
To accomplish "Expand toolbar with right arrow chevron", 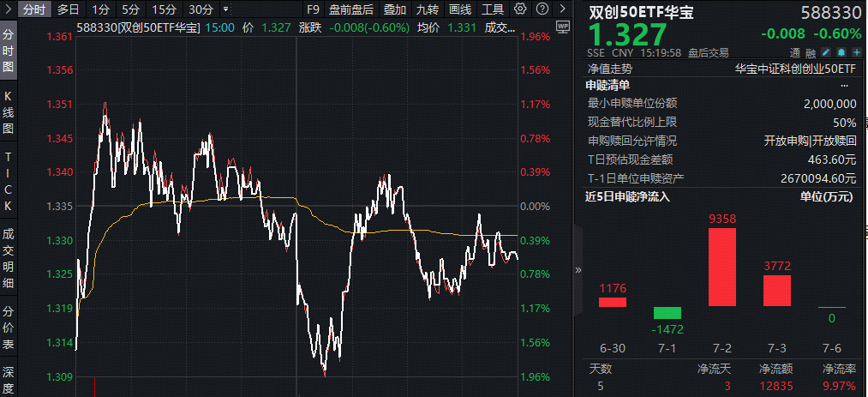I will (x=563, y=9).
